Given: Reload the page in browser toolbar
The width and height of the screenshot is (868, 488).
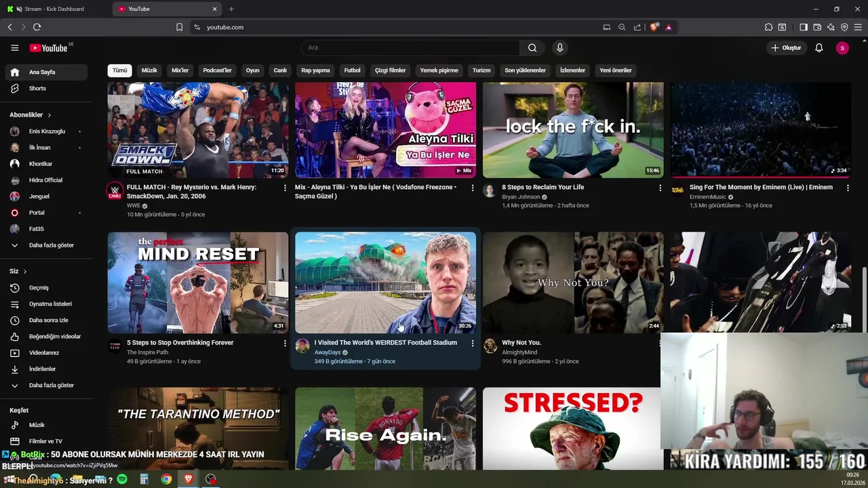Looking at the screenshot, I should tap(37, 27).
